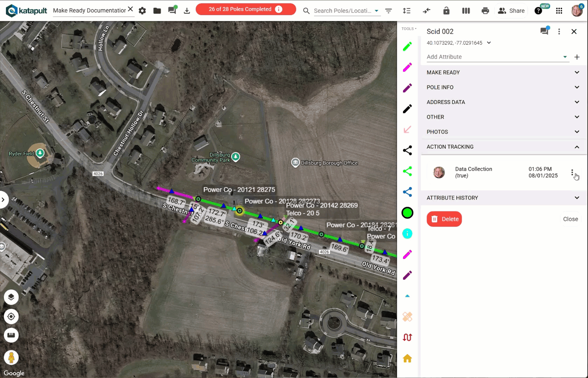Open the download icon in toolbar

[x=187, y=11]
